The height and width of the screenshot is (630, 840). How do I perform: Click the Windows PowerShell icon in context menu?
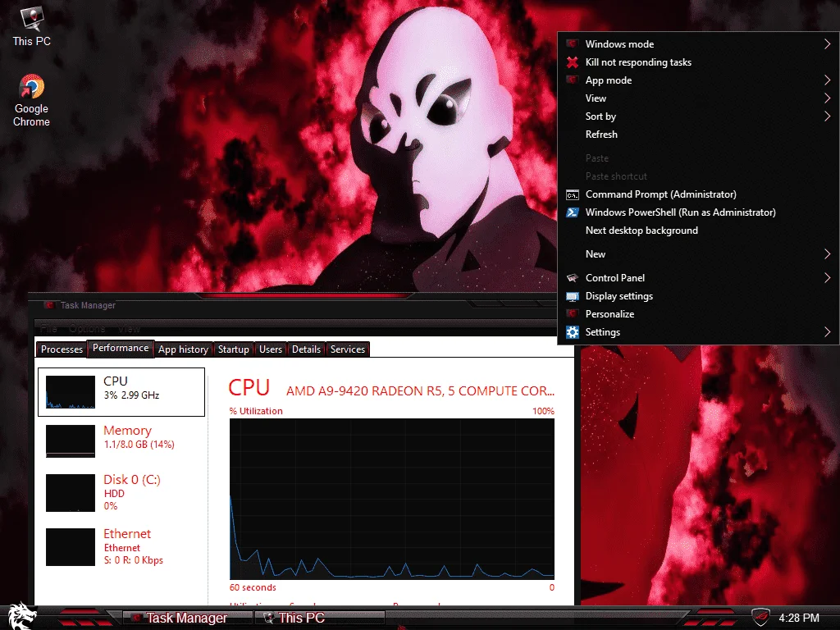tap(572, 212)
